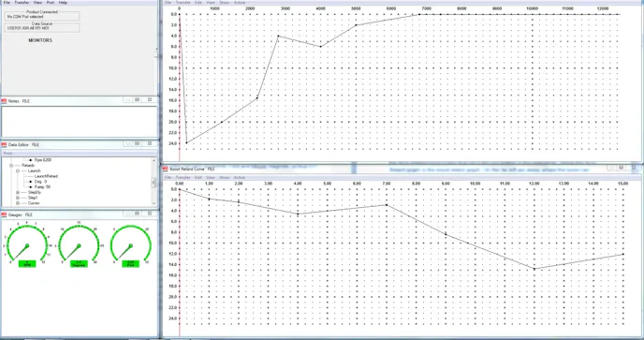Open the main Port menu

coord(51,3)
